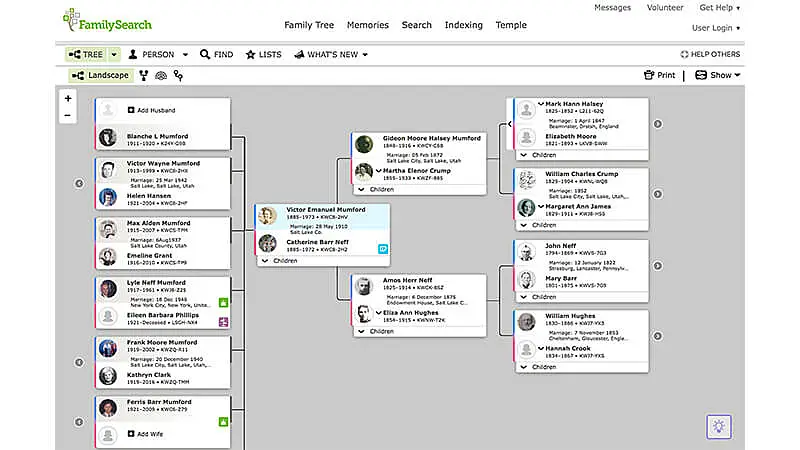Switch to descendancy view icon
The image size is (800, 450).
(x=178, y=76)
